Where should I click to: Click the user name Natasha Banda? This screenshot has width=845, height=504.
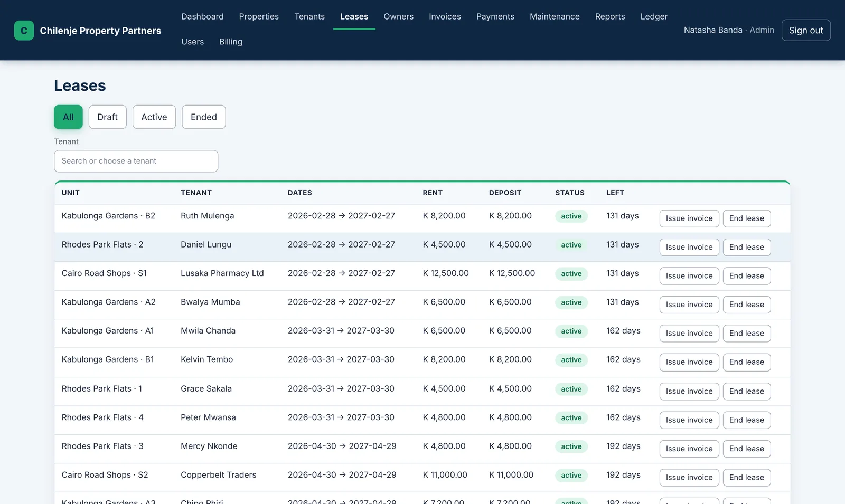pos(713,30)
